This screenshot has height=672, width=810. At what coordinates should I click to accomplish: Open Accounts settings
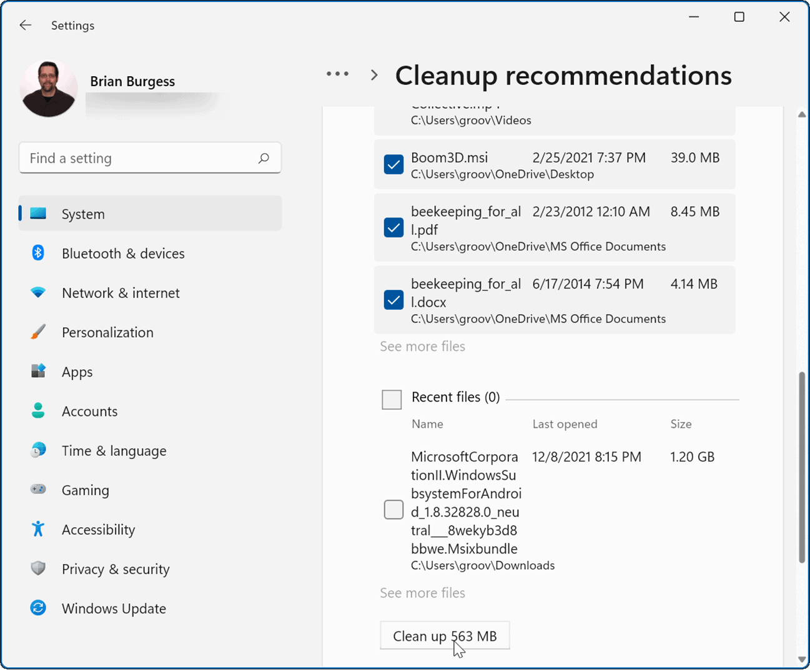pos(89,411)
